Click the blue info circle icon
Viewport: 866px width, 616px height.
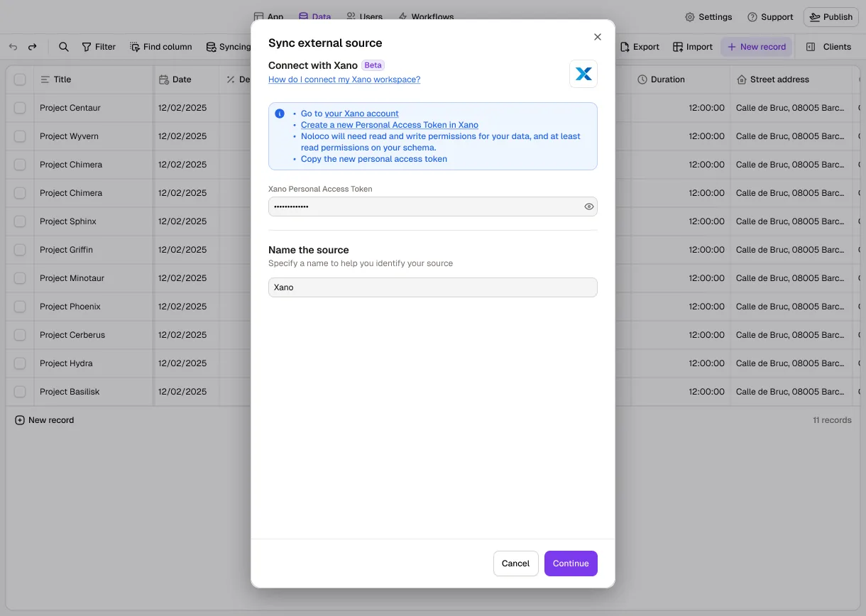tap(280, 114)
